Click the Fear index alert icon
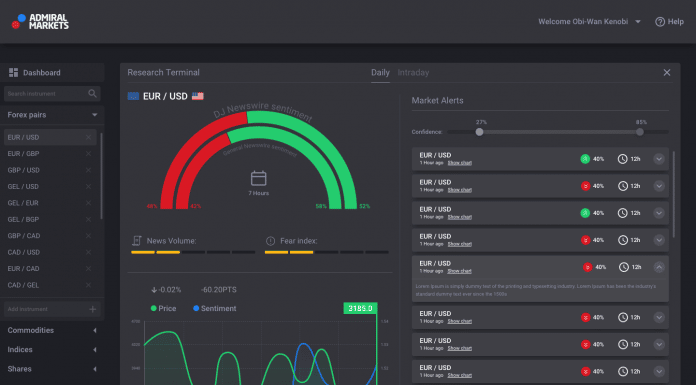The height and width of the screenshot is (385, 696). pyautogui.click(x=270, y=241)
